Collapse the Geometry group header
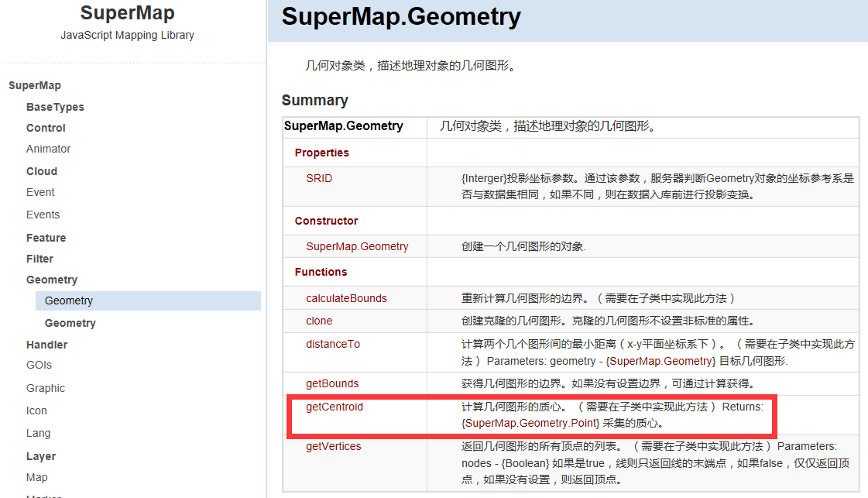Image resolution: width=868 pixels, height=498 pixels. [51, 280]
